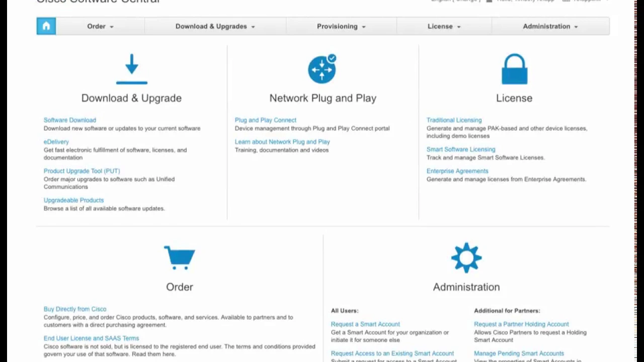The image size is (644, 362).
Task: Click the Administration section heading
Action: point(466,287)
